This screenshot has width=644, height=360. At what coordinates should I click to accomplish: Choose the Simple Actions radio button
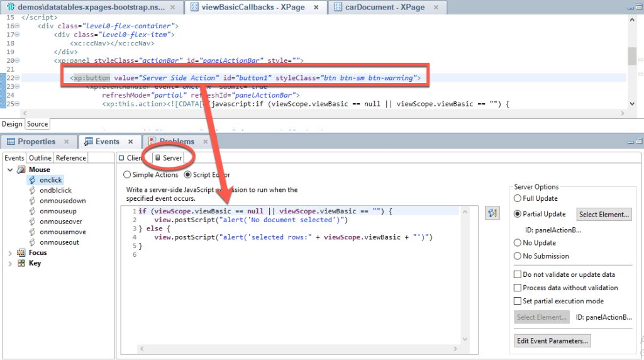(128, 175)
